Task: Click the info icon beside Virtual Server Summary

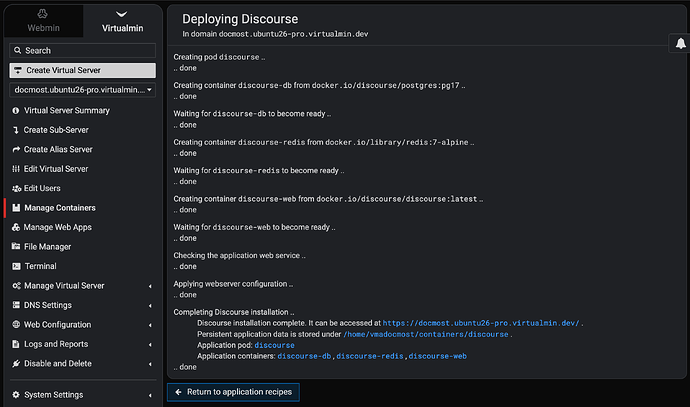Action: (x=16, y=110)
